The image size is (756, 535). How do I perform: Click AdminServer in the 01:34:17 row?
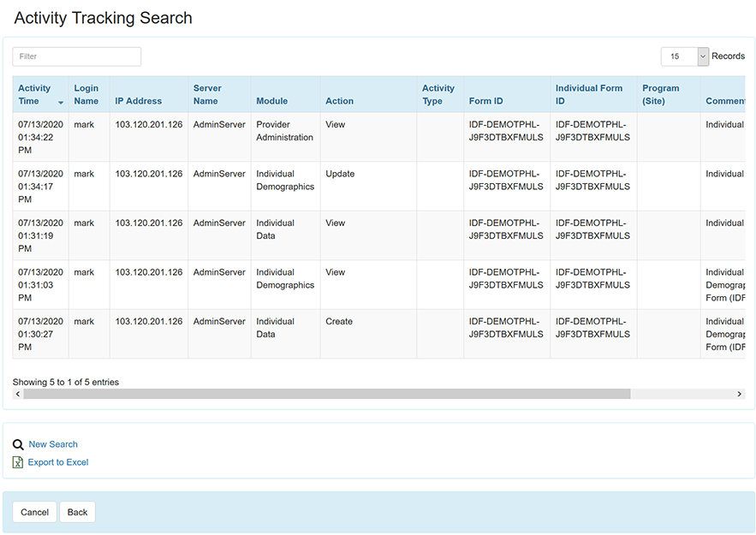point(219,174)
